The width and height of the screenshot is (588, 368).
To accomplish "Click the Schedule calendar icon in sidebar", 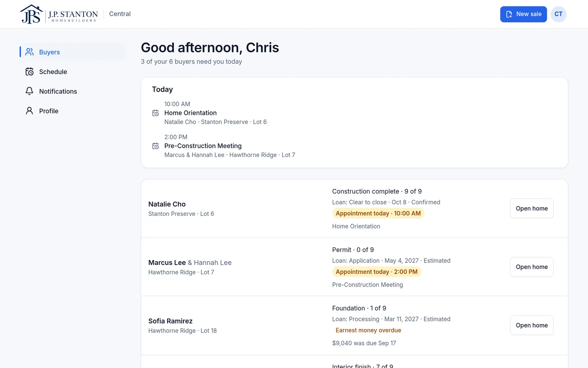I will point(29,72).
